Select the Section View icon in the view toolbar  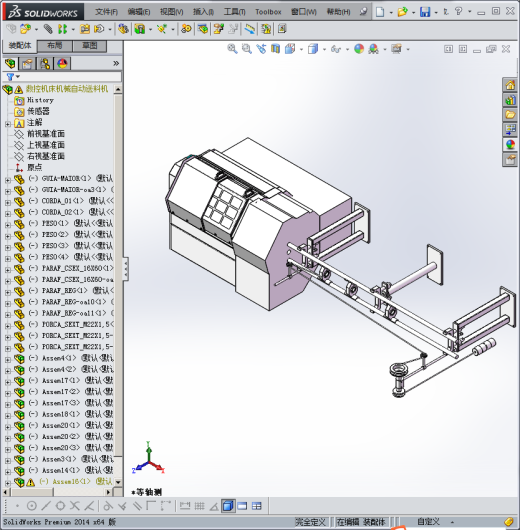coord(276,49)
